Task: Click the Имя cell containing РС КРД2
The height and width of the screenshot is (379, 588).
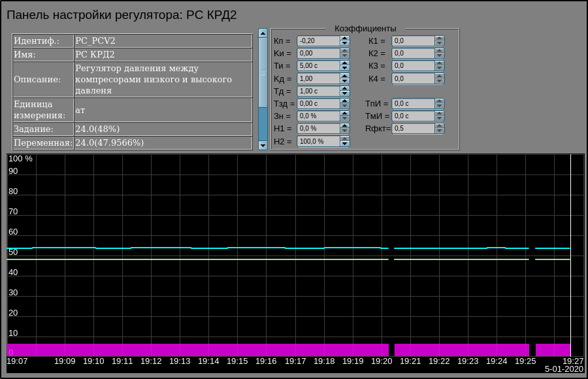Action: click(163, 55)
